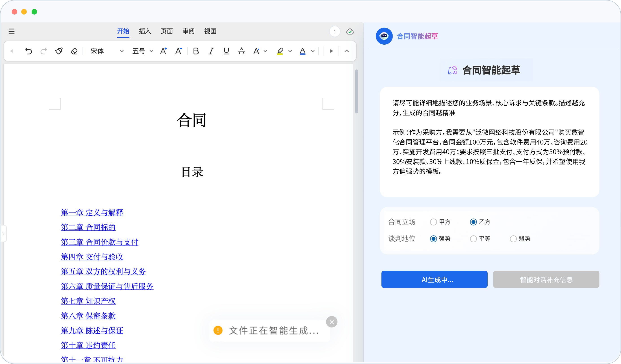Switch to the 开始 tab

(x=123, y=31)
